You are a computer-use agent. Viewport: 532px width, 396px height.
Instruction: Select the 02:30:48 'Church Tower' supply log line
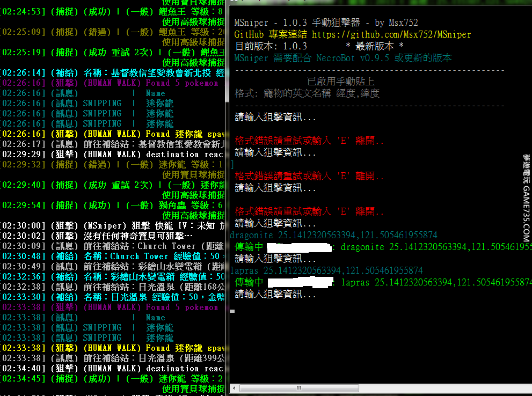(x=112, y=256)
